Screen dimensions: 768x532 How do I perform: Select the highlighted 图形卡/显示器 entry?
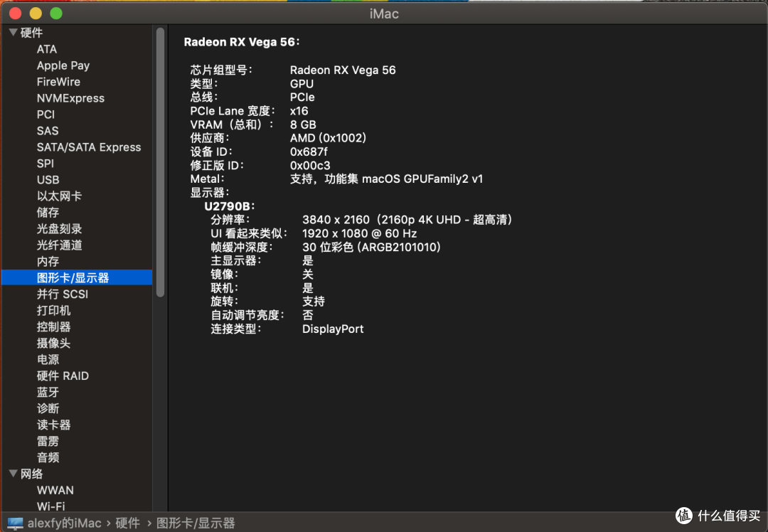[x=77, y=277]
